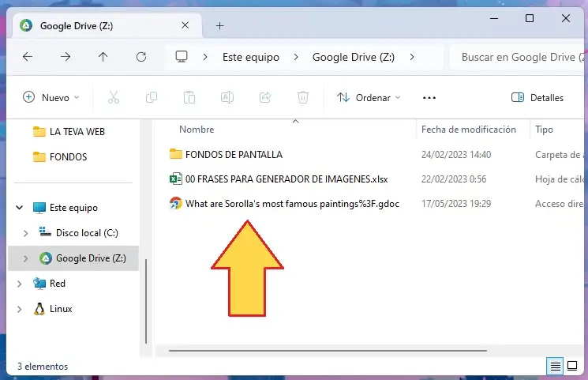Sort by the Nombre column header
The image size is (588, 380).
(197, 130)
